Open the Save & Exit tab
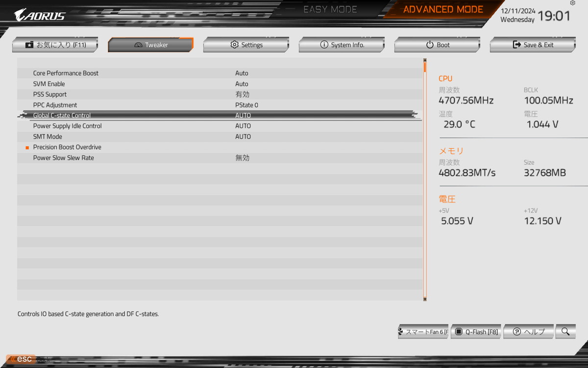This screenshot has width=588, height=368. tap(533, 45)
